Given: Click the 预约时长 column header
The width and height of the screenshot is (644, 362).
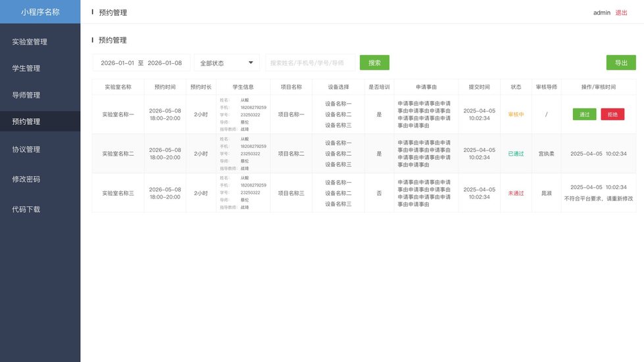Looking at the screenshot, I should (201, 87).
